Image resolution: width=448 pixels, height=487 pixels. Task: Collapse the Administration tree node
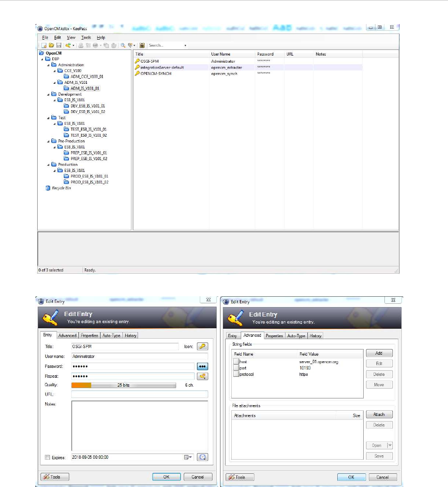[x=49, y=65]
